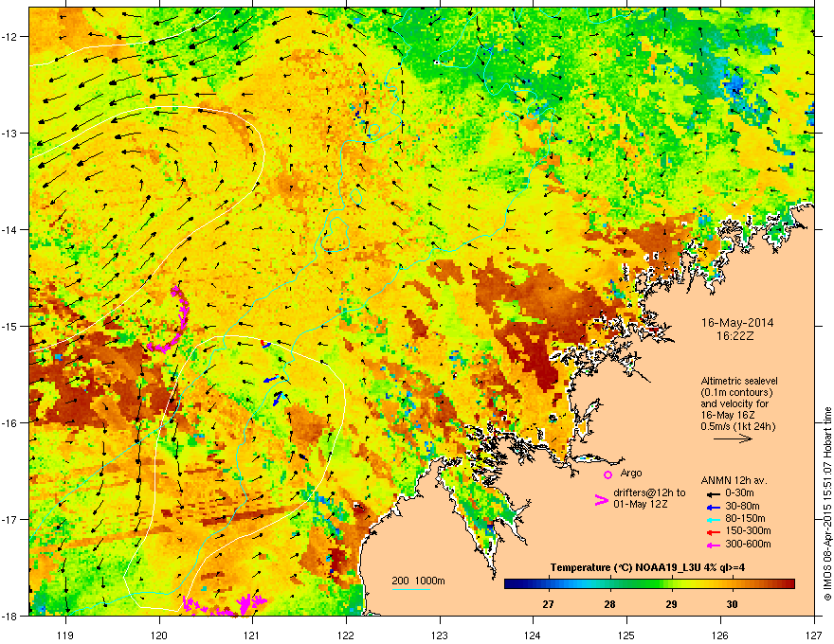Click the red 150-300m arrow legend symbol
Viewport: 834px width, 644px height.
point(714,531)
